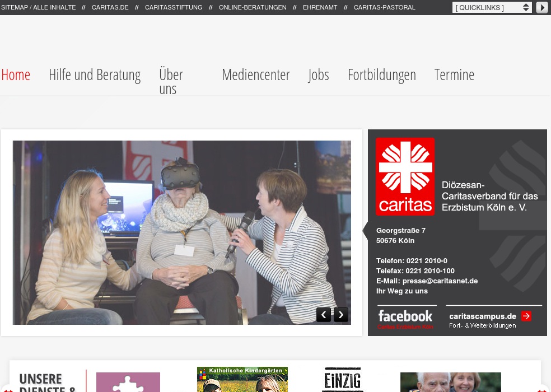Image resolution: width=551 pixels, height=392 pixels.
Task: Open SITEMAP / ALLE INHALTE
Action: [39, 7]
